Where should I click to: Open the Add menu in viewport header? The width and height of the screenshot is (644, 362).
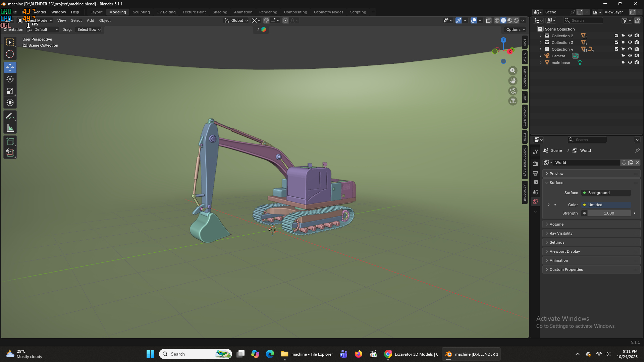pyautogui.click(x=91, y=20)
